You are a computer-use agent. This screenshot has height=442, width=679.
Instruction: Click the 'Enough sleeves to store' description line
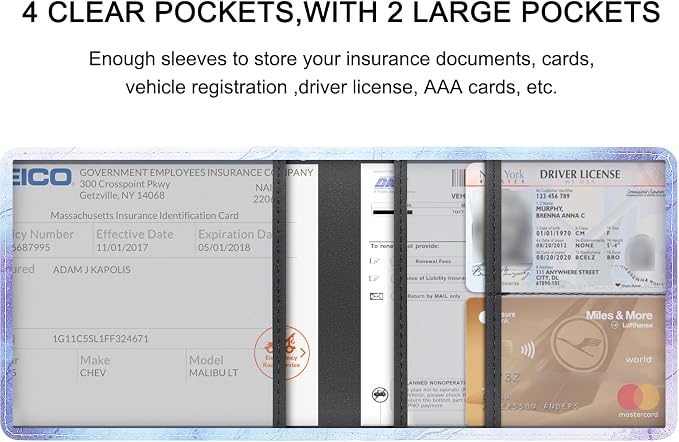point(341,59)
